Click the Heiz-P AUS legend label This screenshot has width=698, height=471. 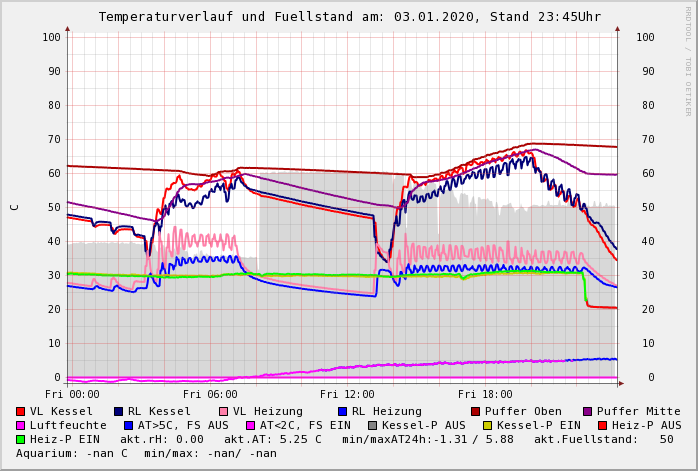point(643,426)
